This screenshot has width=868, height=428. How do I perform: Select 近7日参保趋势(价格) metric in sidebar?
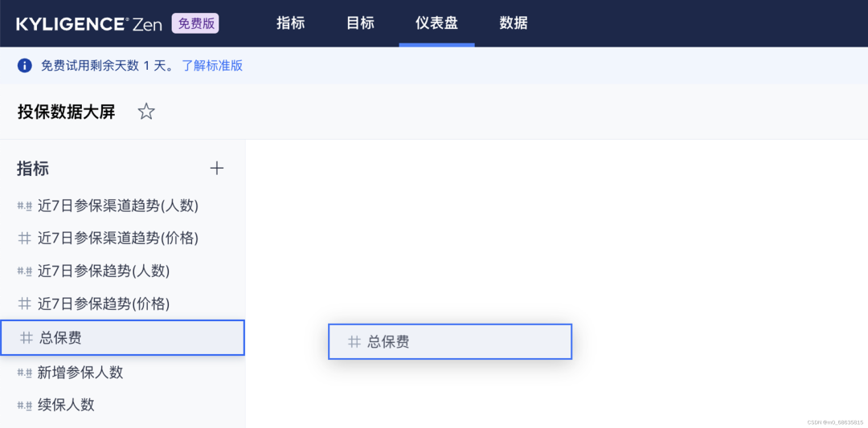click(x=104, y=304)
